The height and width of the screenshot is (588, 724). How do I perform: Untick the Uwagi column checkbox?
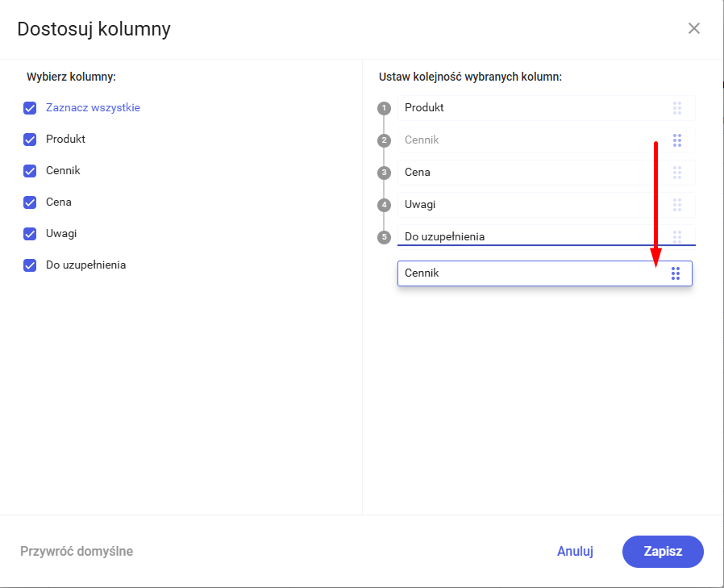point(31,234)
